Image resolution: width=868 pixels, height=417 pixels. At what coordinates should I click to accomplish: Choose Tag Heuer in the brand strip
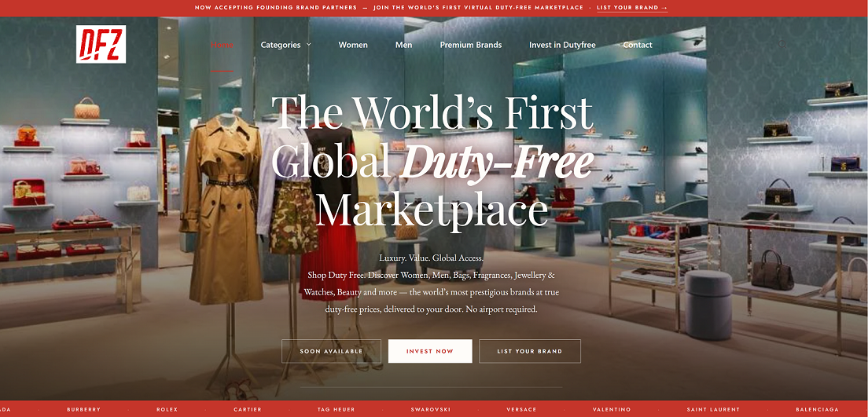[x=336, y=409]
